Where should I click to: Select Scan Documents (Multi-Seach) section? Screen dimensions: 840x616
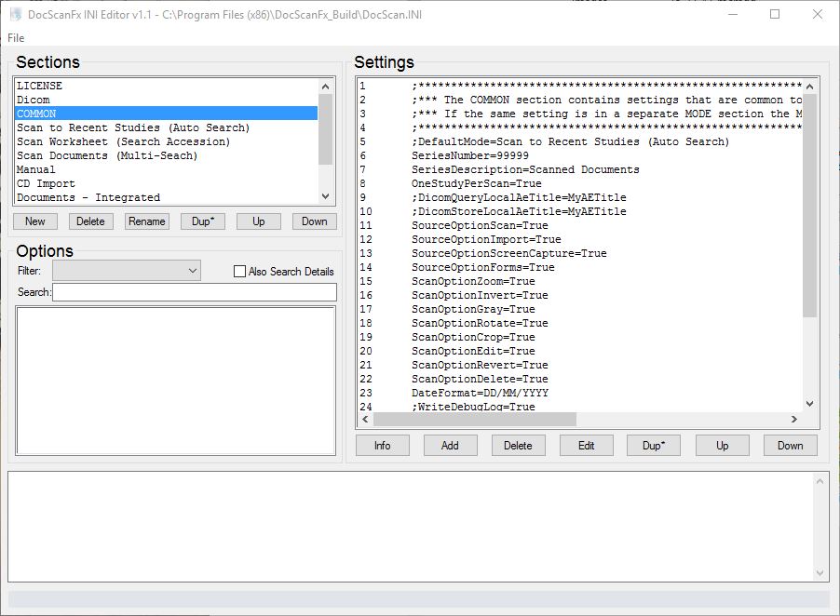(166, 155)
